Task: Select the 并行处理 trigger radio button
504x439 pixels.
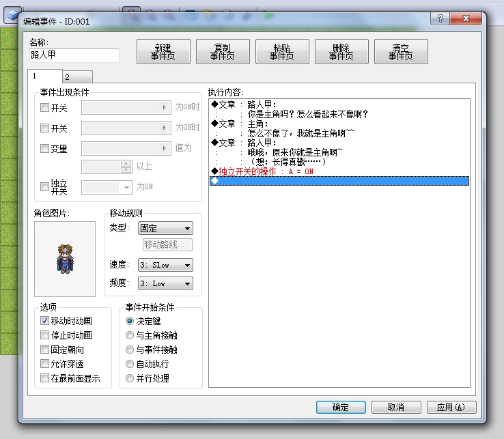Action: (130, 378)
